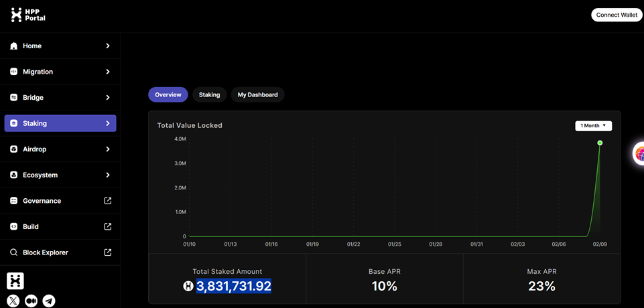644x308 pixels.
Task: Expand the Airdrop menu chevron
Action: pyautogui.click(x=108, y=149)
